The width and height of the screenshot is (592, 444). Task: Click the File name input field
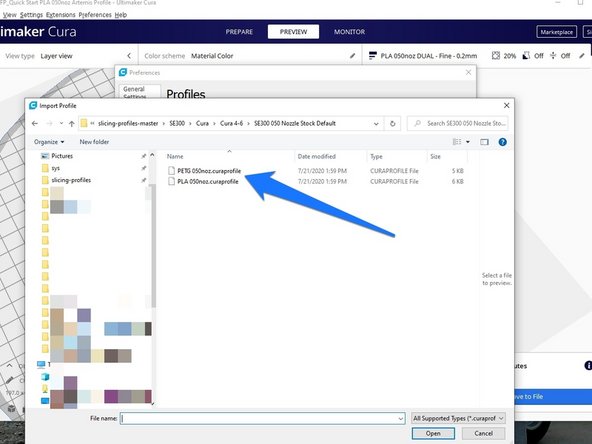pyautogui.click(x=259, y=418)
